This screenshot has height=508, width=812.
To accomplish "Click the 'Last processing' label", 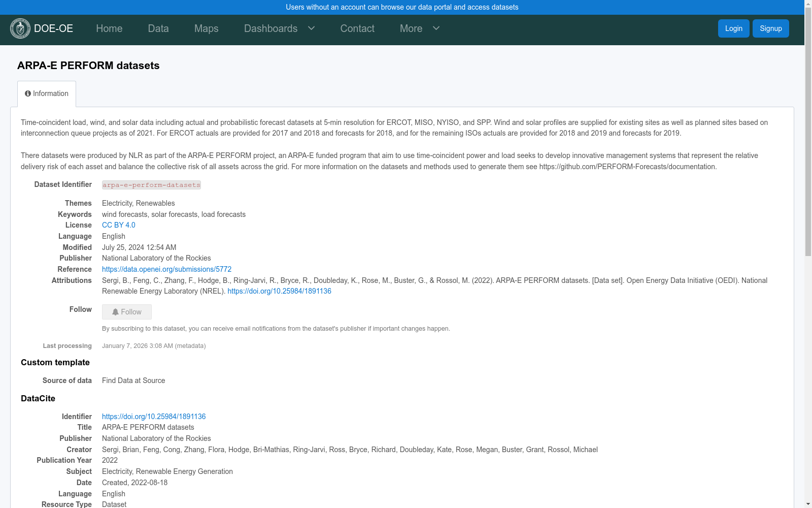I will pyautogui.click(x=67, y=346).
